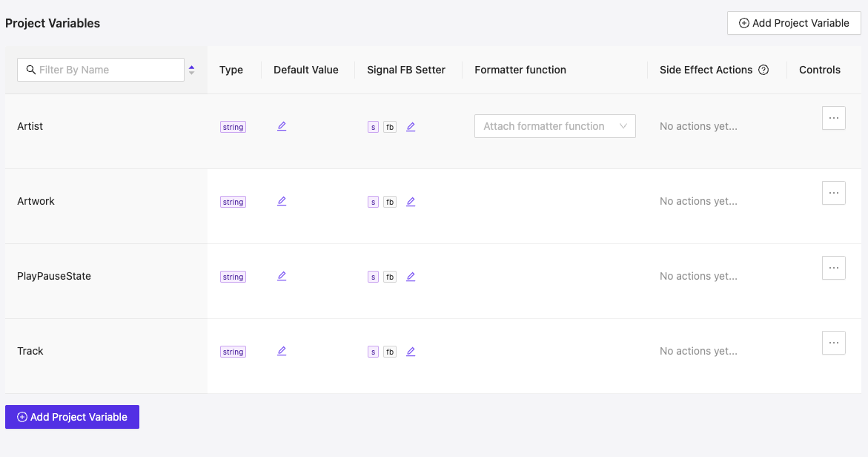This screenshot has width=868, height=457.
Task: Click the top-right Add Project Variable button
Action: pyautogui.click(x=793, y=23)
